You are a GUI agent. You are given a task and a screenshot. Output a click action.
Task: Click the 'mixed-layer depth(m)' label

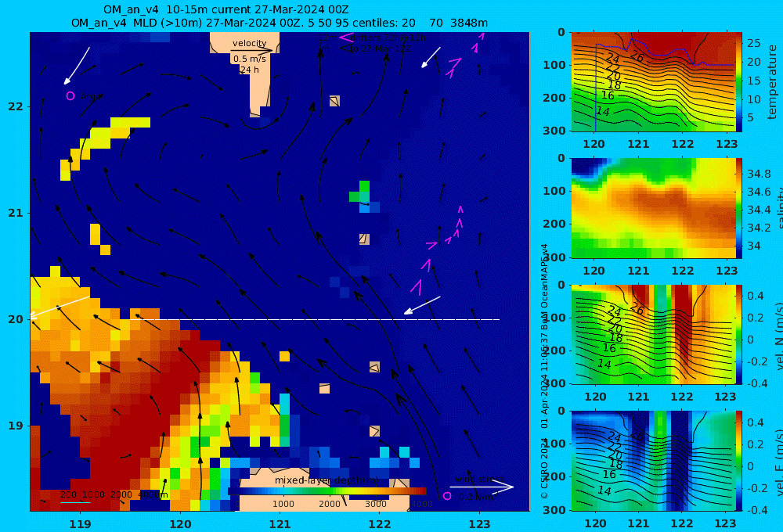click(326, 480)
